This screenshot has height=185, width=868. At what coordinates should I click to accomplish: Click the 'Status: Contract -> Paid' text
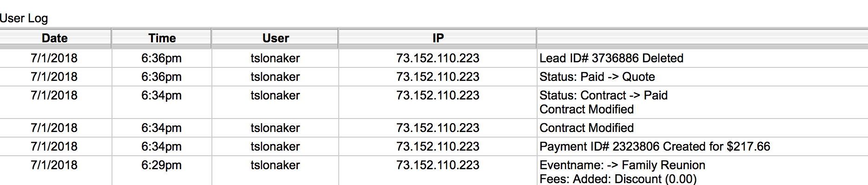[603, 95]
